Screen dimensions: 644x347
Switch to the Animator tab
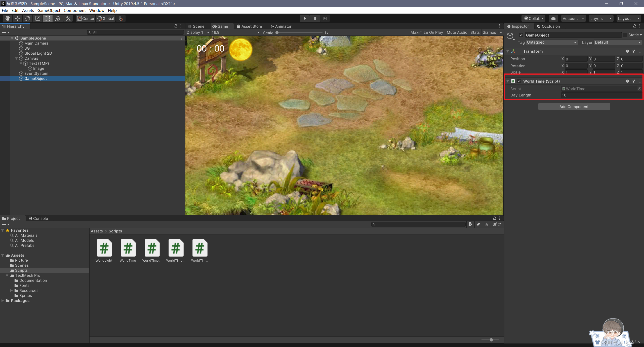281,26
